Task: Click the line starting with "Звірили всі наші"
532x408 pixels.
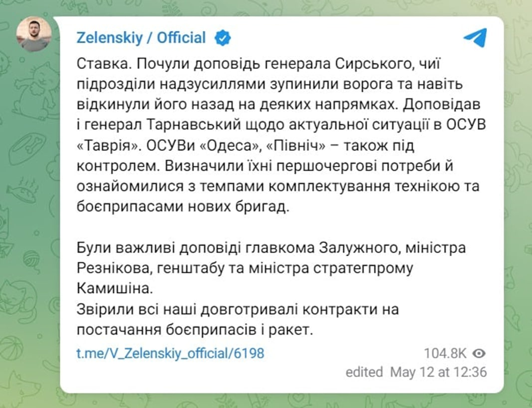Action: (238, 310)
